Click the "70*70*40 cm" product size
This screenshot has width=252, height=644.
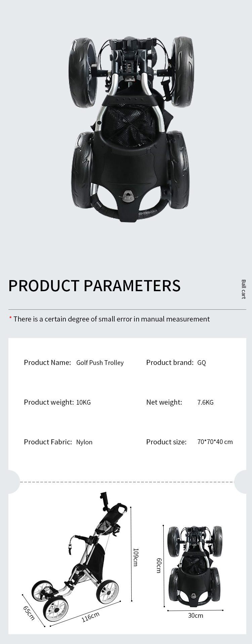pos(215,442)
